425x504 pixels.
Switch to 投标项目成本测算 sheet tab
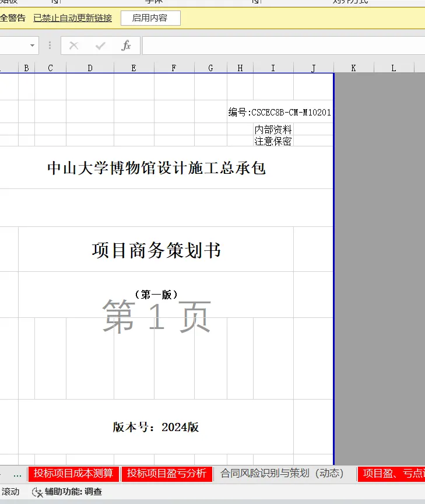73,474
